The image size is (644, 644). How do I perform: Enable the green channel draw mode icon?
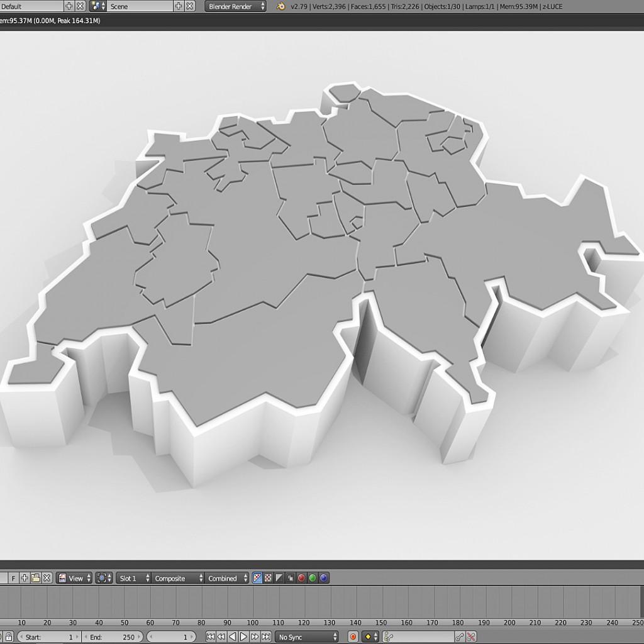[311, 578]
